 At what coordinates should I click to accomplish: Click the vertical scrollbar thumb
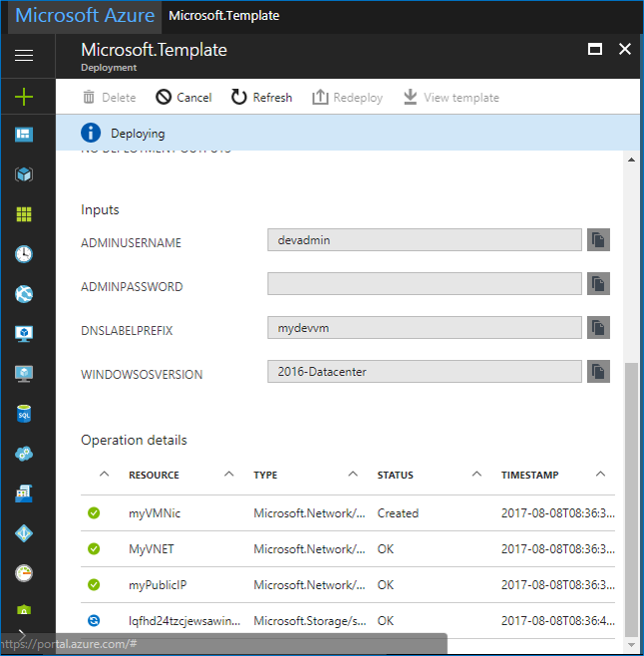[631, 499]
